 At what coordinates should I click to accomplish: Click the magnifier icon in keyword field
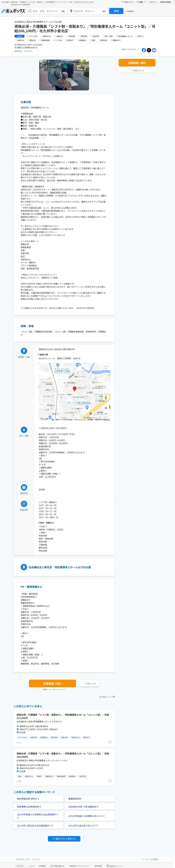pos(30,11)
